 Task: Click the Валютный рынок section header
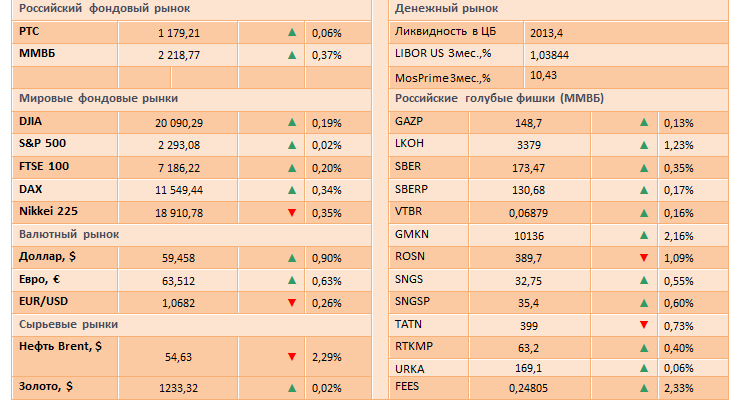pos(69,234)
